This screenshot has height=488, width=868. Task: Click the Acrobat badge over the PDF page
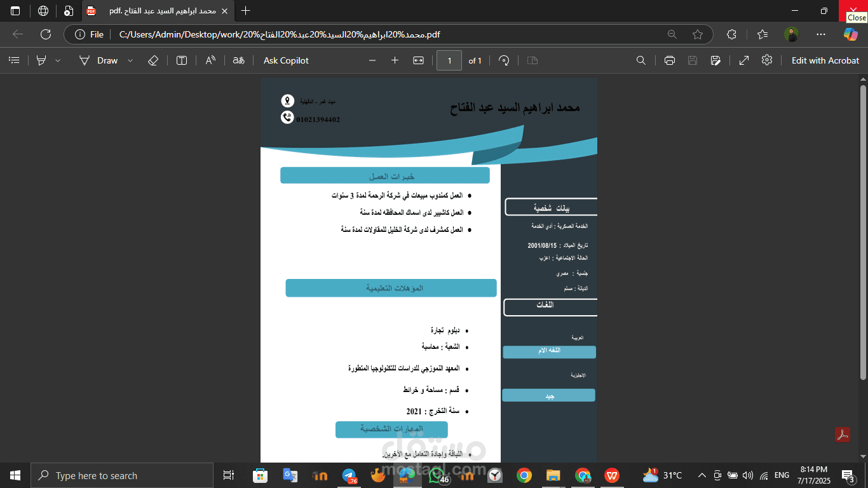tap(843, 435)
